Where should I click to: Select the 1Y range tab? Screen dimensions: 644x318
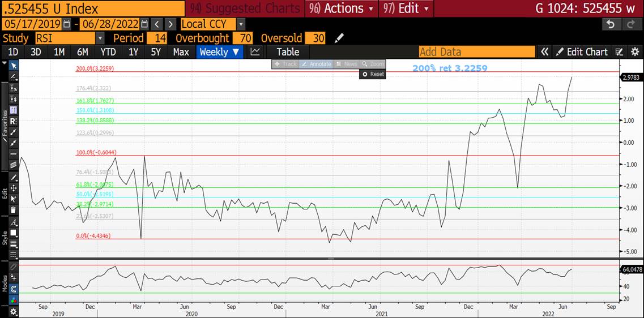click(133, 52)
